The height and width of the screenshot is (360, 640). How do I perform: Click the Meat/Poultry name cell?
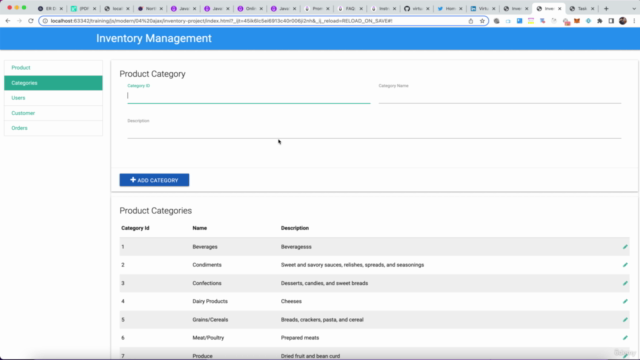(x=208, y=338)
